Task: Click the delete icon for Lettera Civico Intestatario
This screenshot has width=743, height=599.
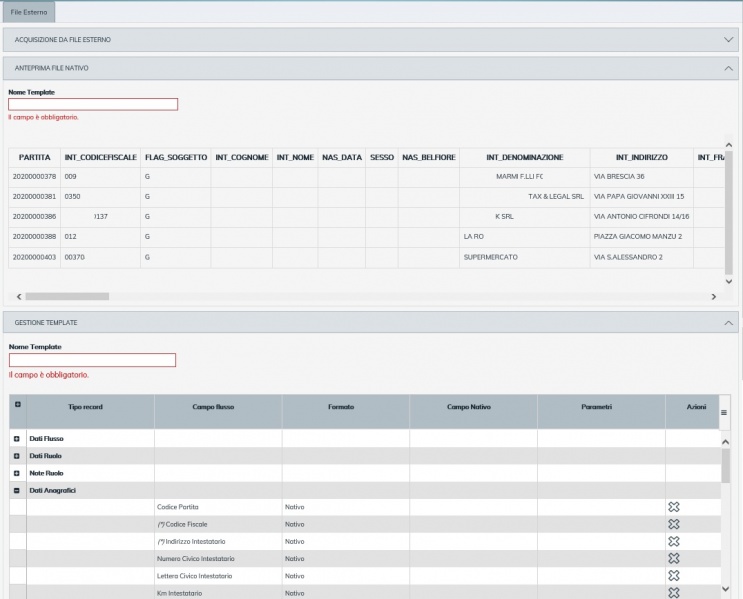Action: 673,576
